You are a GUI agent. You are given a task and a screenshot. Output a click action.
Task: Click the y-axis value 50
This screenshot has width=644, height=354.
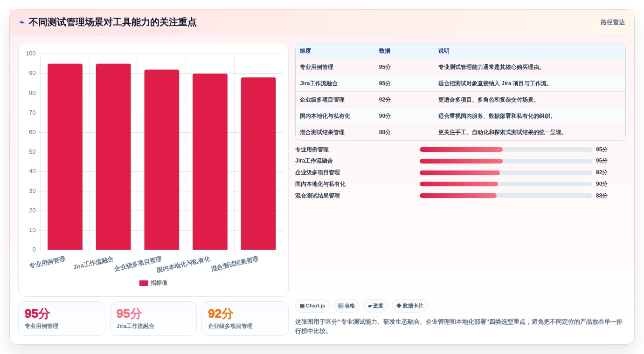32,152
